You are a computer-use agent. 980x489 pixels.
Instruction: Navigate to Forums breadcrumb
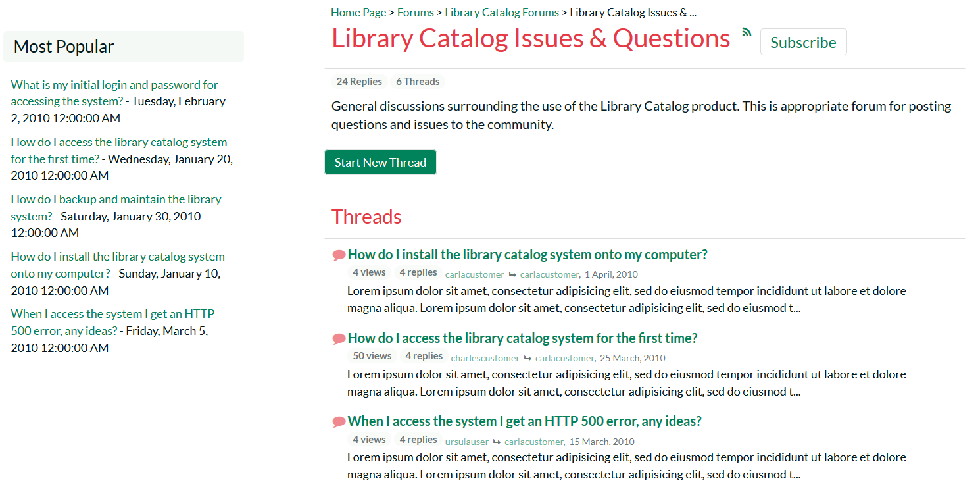click(x=416, y=13)
